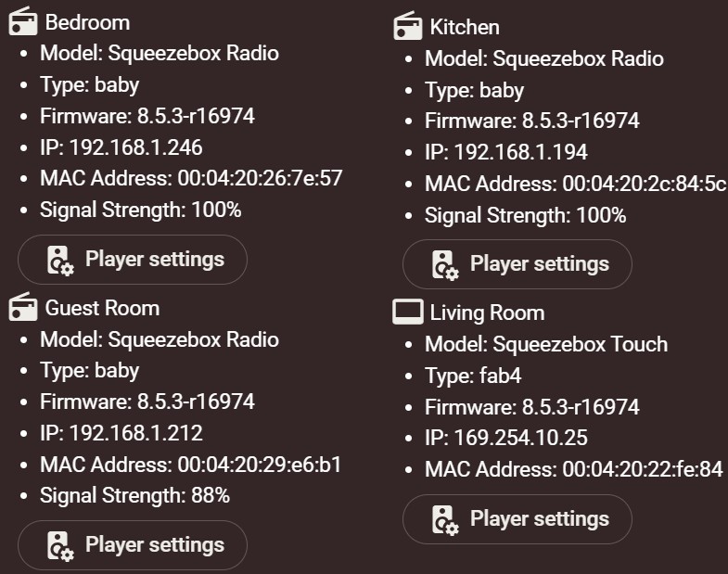Open Player settings for Kitchen
The width and height of the screenshot is (728, 574).
pos(517,264)
